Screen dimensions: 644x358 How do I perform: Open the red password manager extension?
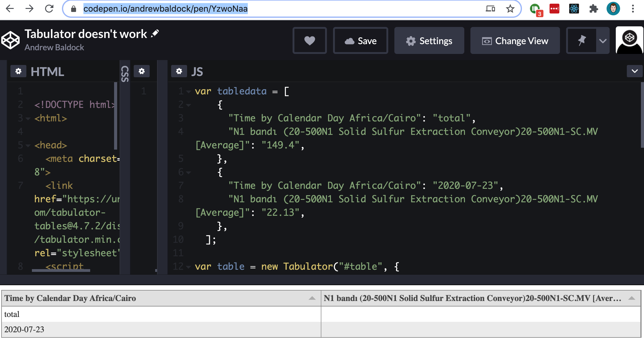click(x=554, y=9)
